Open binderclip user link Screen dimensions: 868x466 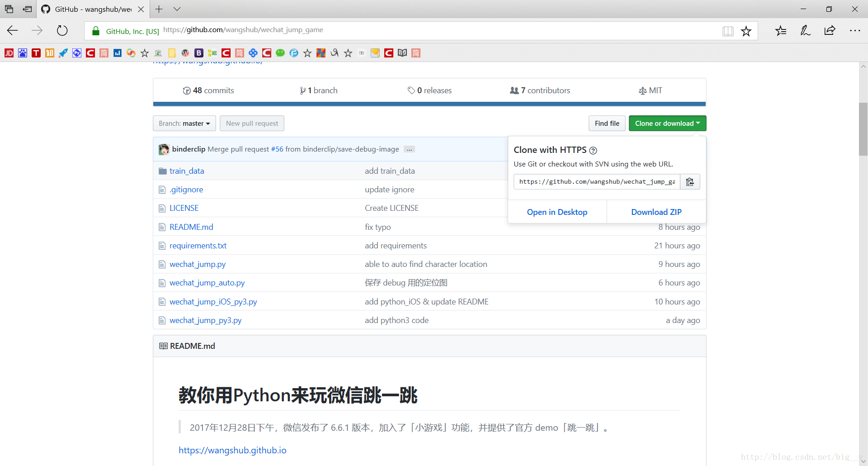(189, 149)
